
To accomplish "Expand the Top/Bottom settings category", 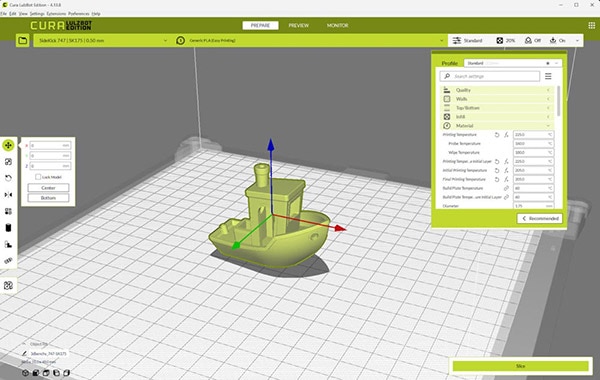I will [x=497, y=108].
